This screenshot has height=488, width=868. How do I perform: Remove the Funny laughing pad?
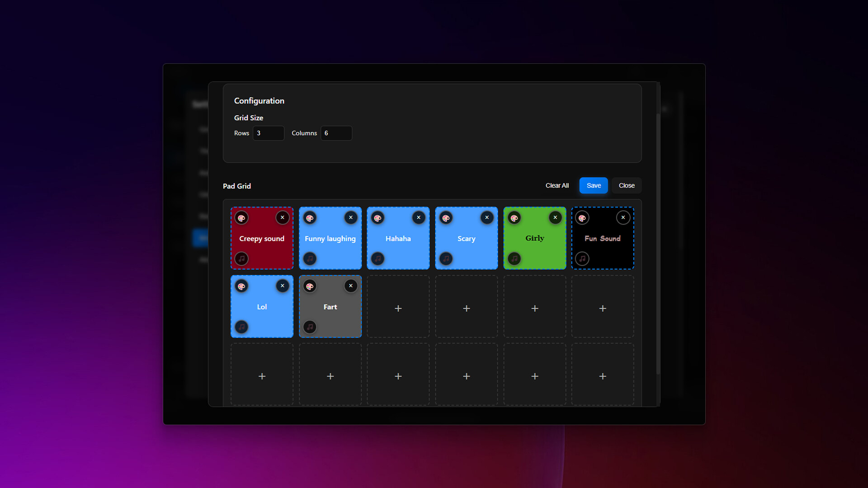[x=351, y=218]
